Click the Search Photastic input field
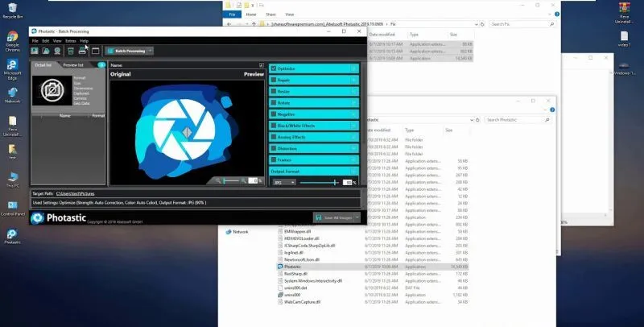 coord(518,120)
